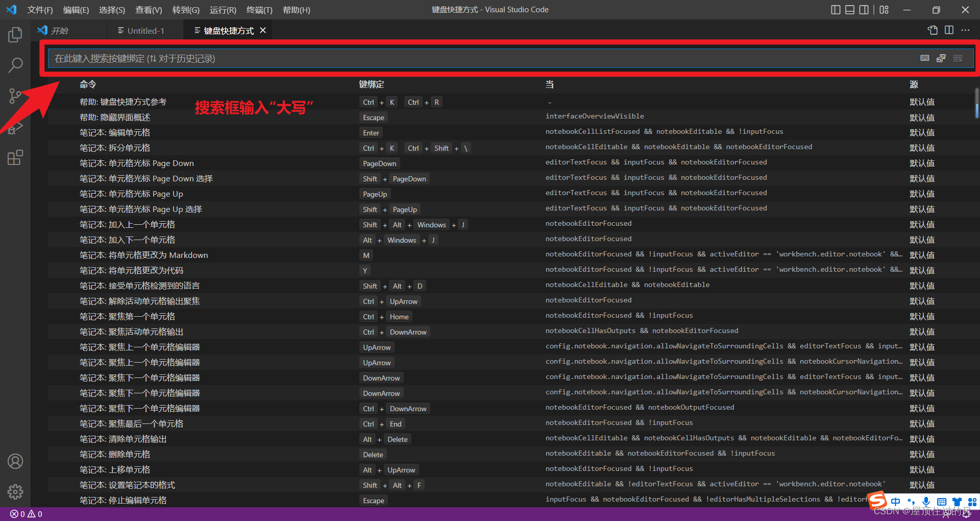This screenshot has width=980, height=521.
Task: Open the 转到(G) menu
Action: coord(186,10)
